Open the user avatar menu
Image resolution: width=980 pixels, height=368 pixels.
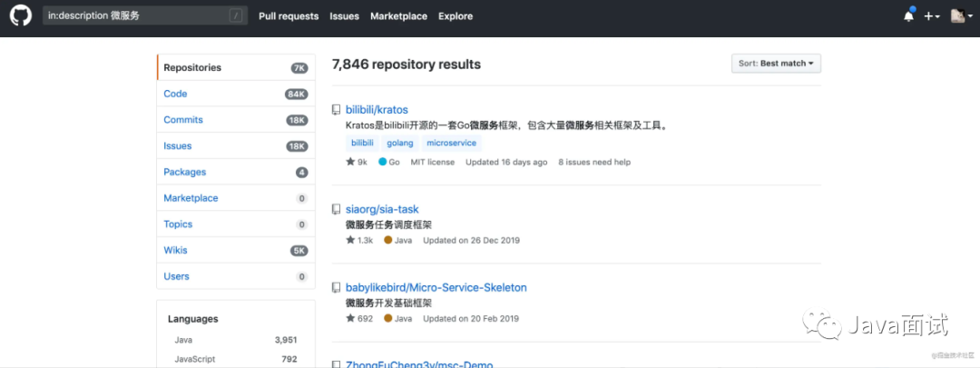(961, 16)
